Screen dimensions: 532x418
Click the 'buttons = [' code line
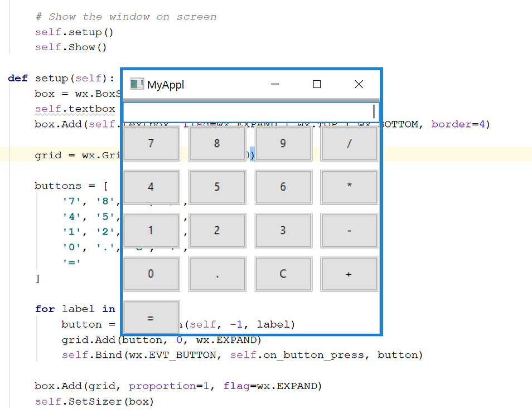71,186
